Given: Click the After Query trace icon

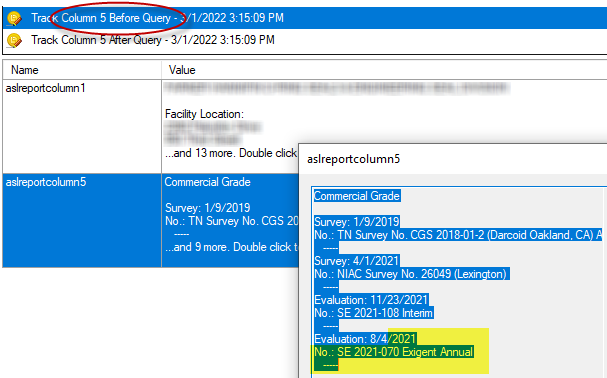Looking at the screenshot, I should [x=14, y=40].
